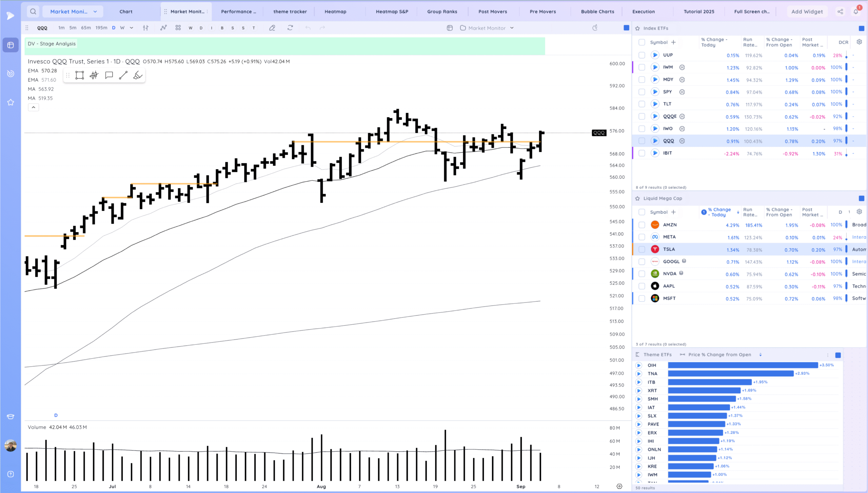Favorite the Index ETFs list star
Image resolution: width=868 pixels, height=493 pixels.
(x=637, y=28)
